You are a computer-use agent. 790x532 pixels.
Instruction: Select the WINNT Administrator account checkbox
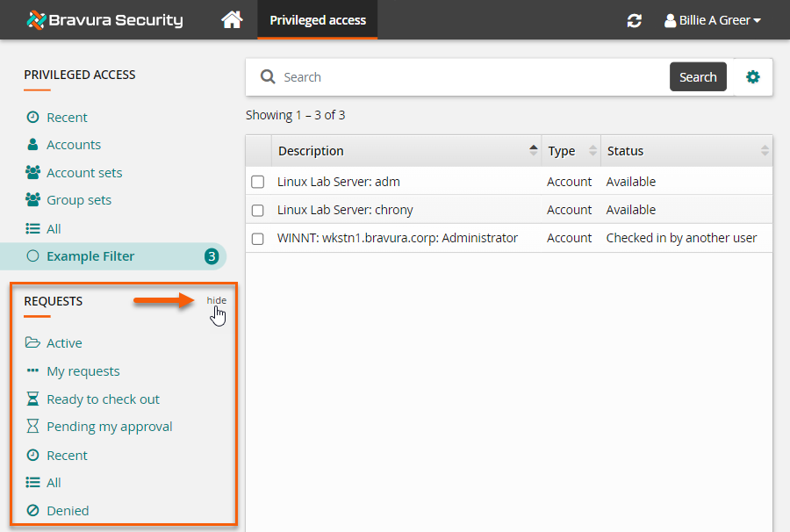tap(258, 238)
